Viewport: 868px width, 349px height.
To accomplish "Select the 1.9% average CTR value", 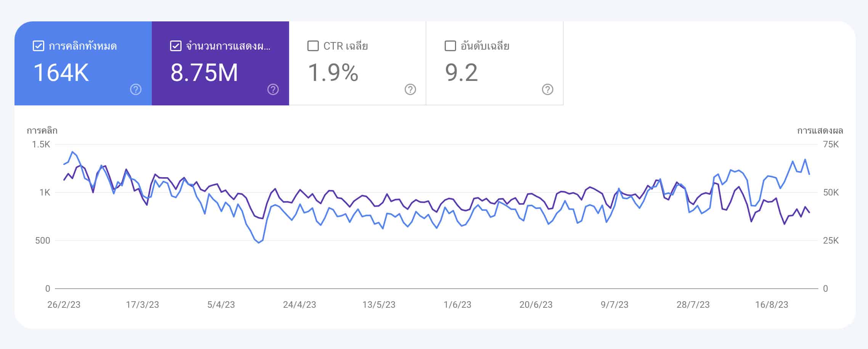I will (x=333, y=73).
